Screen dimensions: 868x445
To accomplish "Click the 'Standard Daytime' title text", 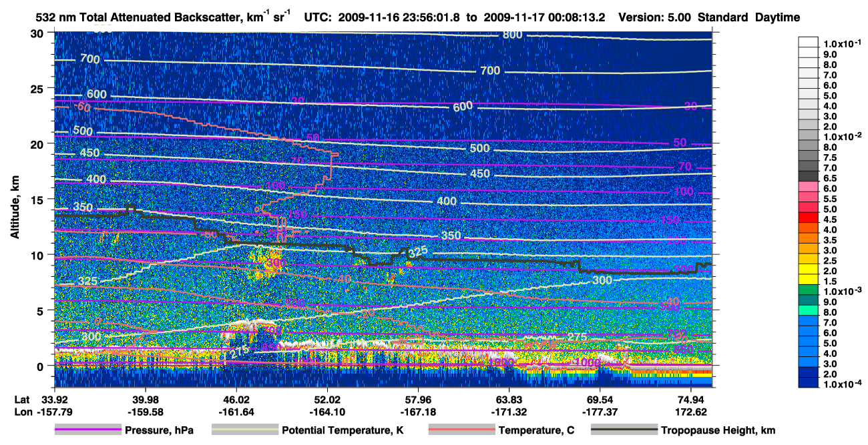I will pyautogui.click(x=749, y=17).
